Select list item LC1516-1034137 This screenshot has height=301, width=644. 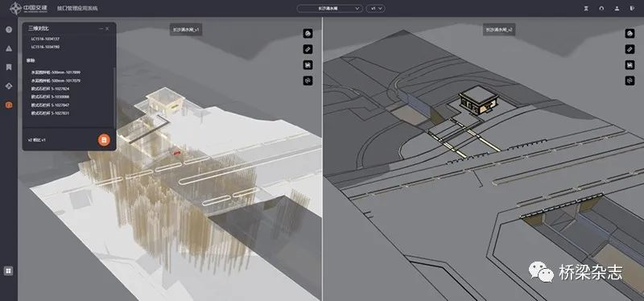click(46, 39)
